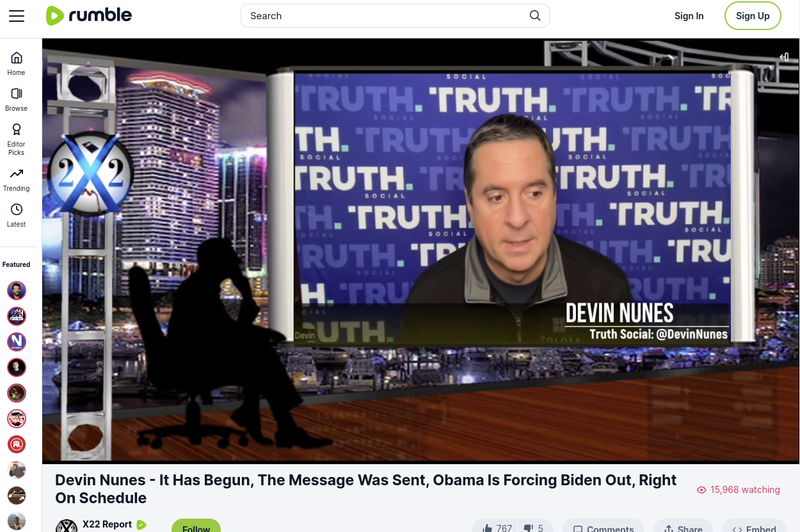Open featured channel with bearded smiling man avatar
Screen dimensions: 800x532
click(17, 291)
